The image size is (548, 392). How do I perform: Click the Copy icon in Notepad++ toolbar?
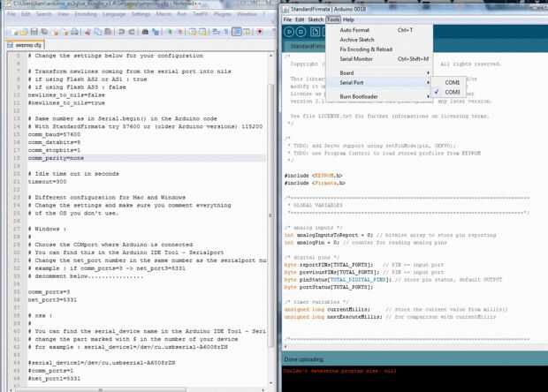pos(98,32)
